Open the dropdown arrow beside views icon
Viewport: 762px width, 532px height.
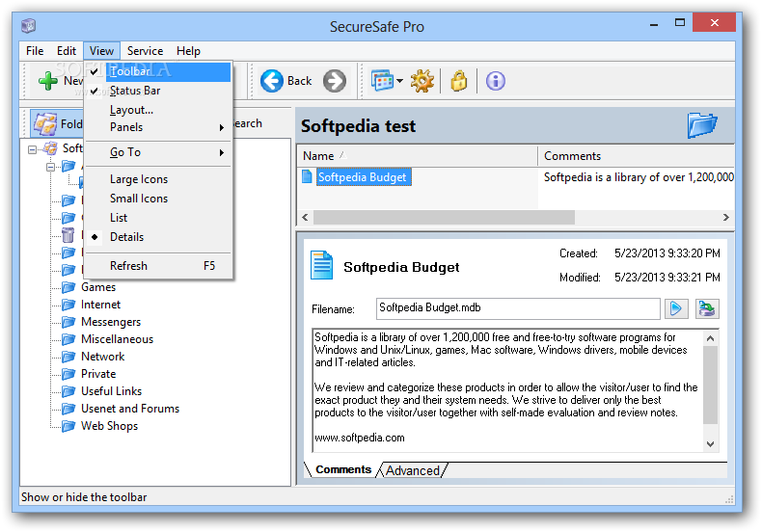[399, 81]
